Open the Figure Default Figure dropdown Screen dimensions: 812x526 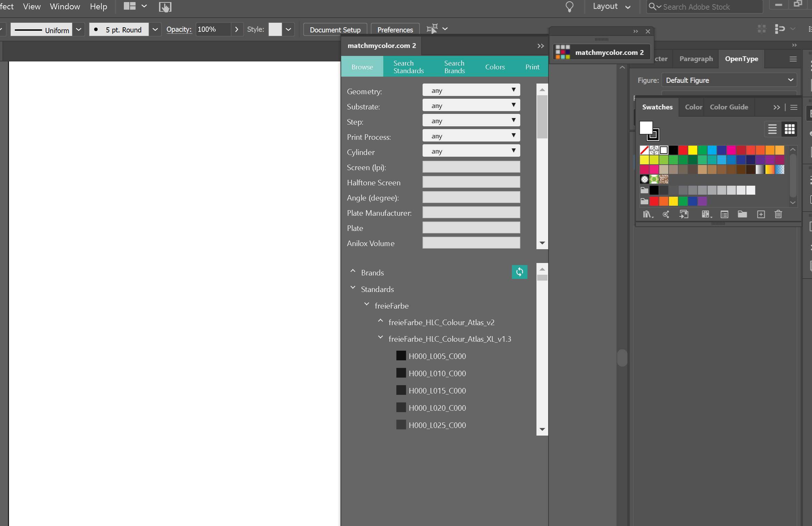point(729,80)
